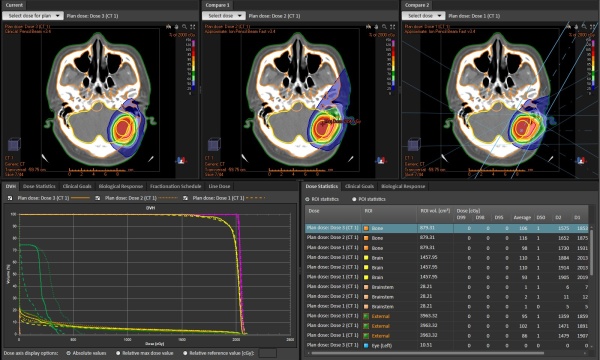Toggle Plan dose: Dose 1 curve checkbox in DVH

(x=185, y=198)
